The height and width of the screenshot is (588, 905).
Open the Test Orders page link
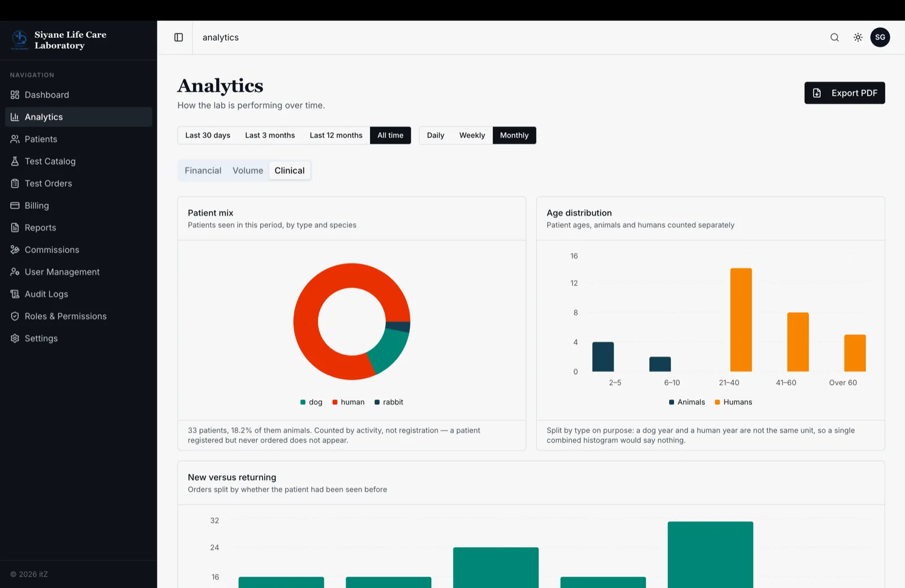pos(79,183)
